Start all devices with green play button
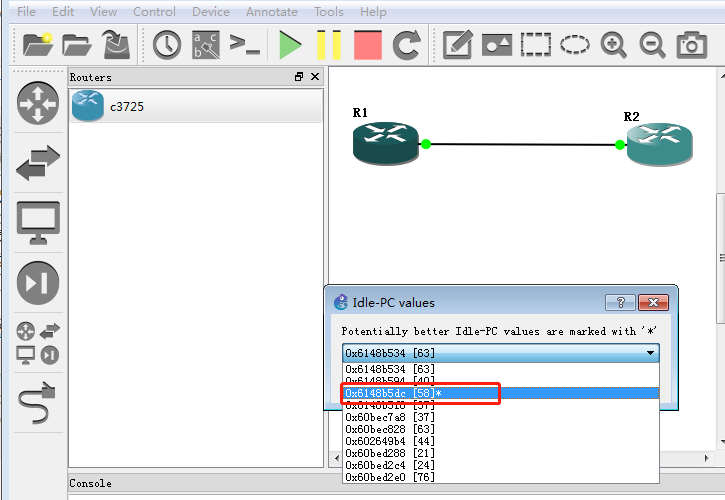 click(290, 45)
